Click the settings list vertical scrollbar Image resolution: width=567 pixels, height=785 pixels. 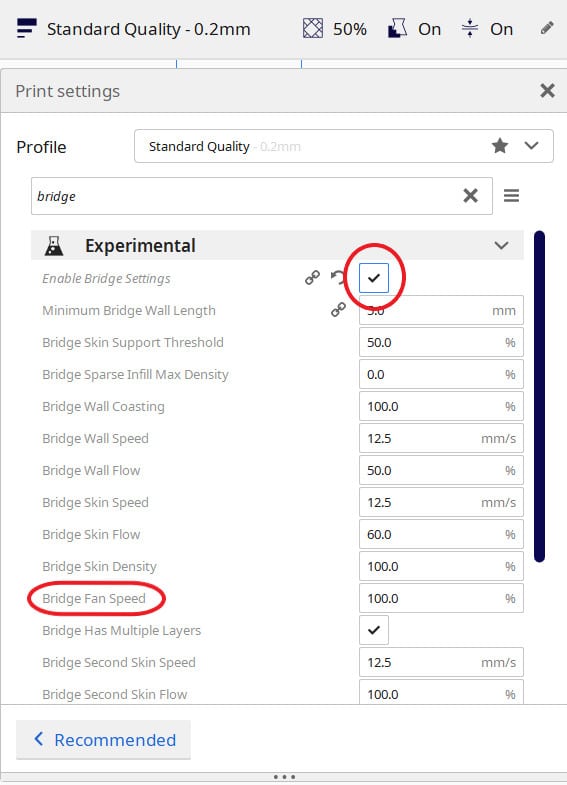(539, 396)
